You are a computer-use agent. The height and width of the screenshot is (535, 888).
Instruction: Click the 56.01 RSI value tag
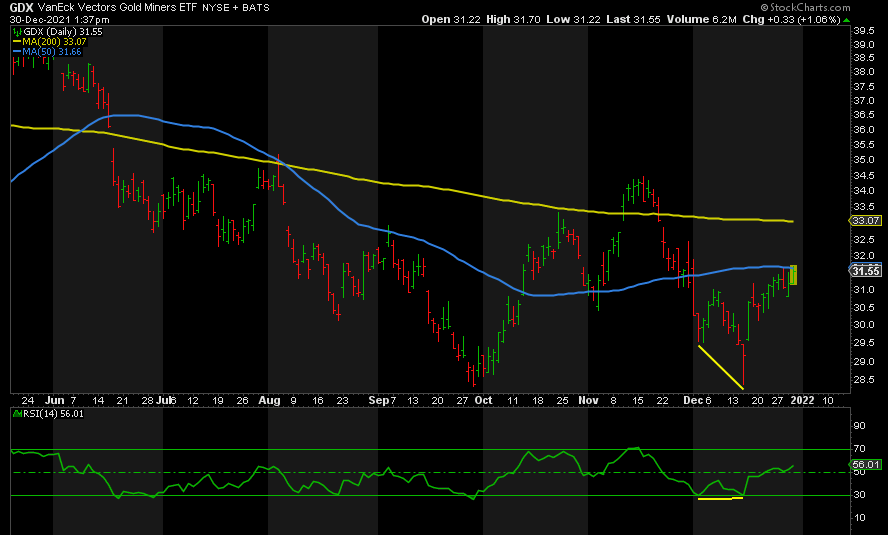point(866,465)
